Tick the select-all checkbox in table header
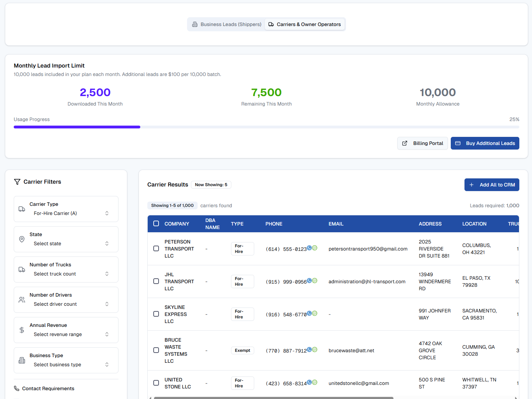 [156, 224]
